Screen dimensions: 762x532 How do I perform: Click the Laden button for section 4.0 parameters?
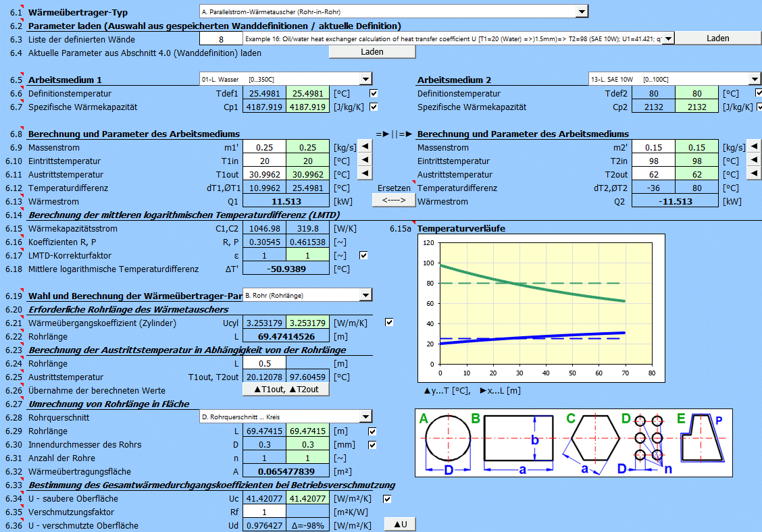[372, 52]
